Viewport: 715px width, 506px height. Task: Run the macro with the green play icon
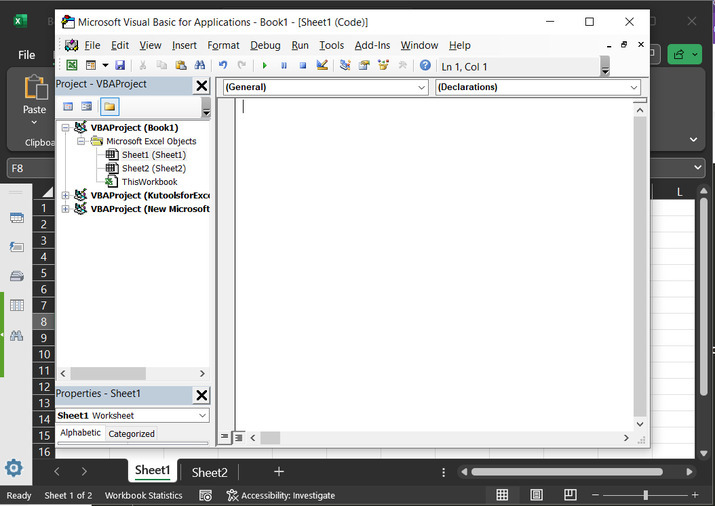tap(265, 65)
